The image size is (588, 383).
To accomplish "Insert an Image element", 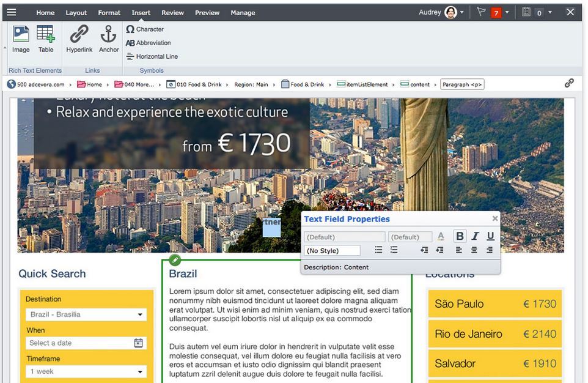I will click(x=21, y=39).
